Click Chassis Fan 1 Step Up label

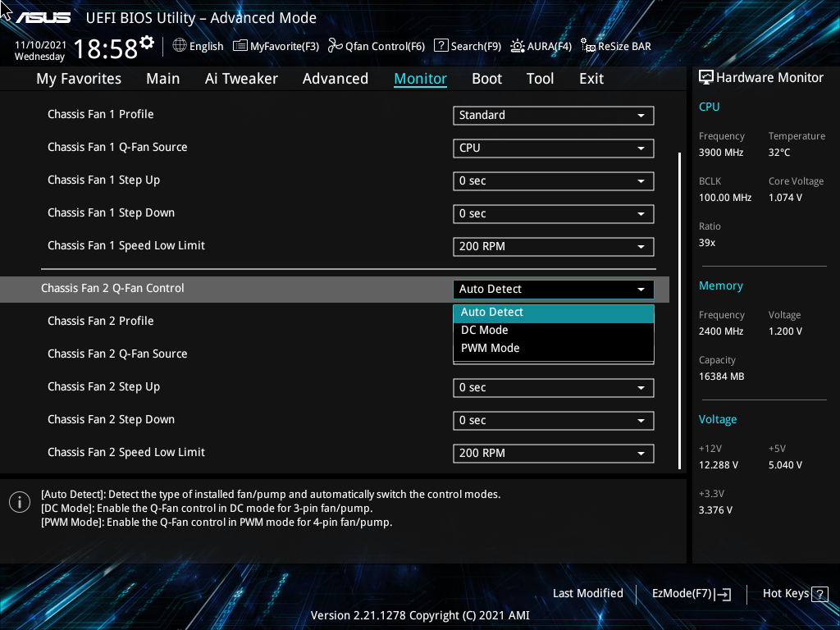click(104, 180)
